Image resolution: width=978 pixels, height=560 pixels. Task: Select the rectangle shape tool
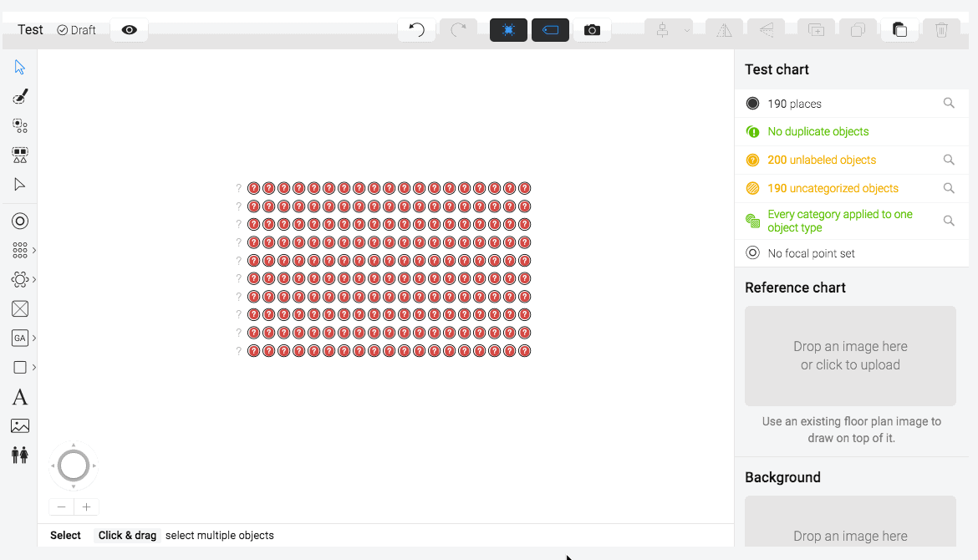(20, 367)
